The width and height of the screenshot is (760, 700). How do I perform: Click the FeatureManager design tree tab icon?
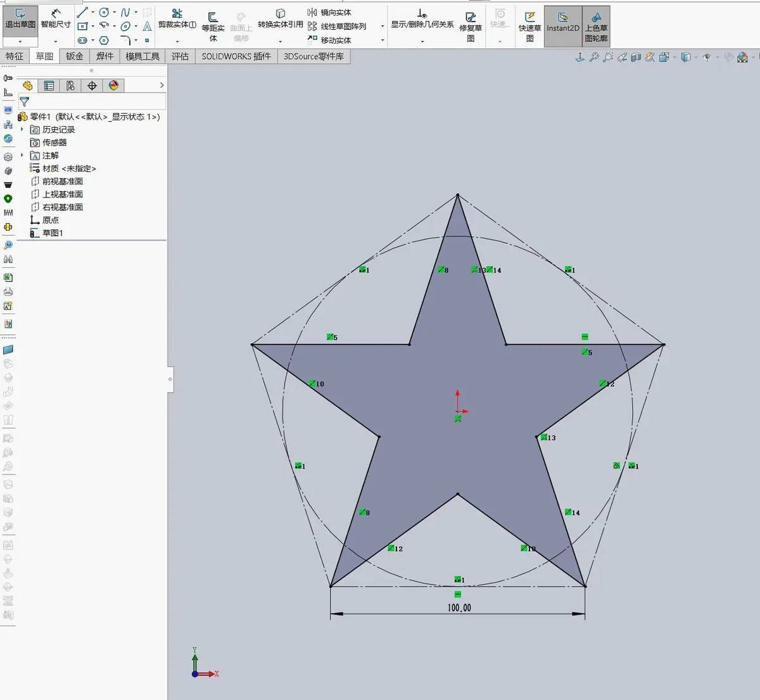click(x=27, y=86)
